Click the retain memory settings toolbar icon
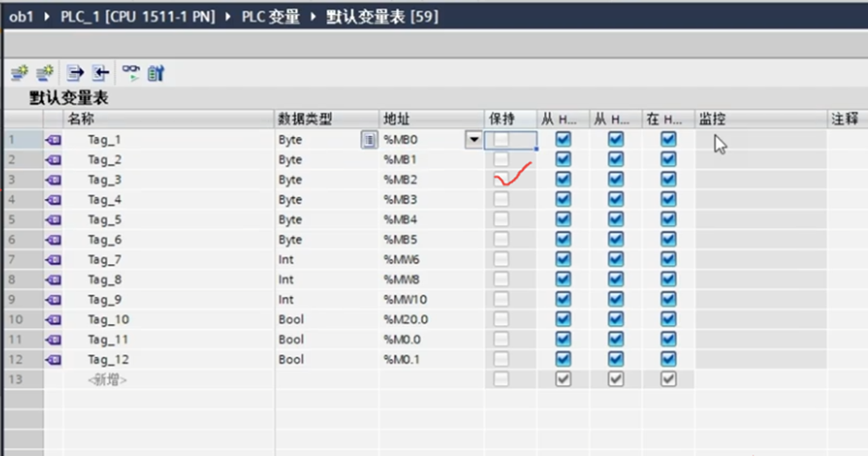 (156, 73)
